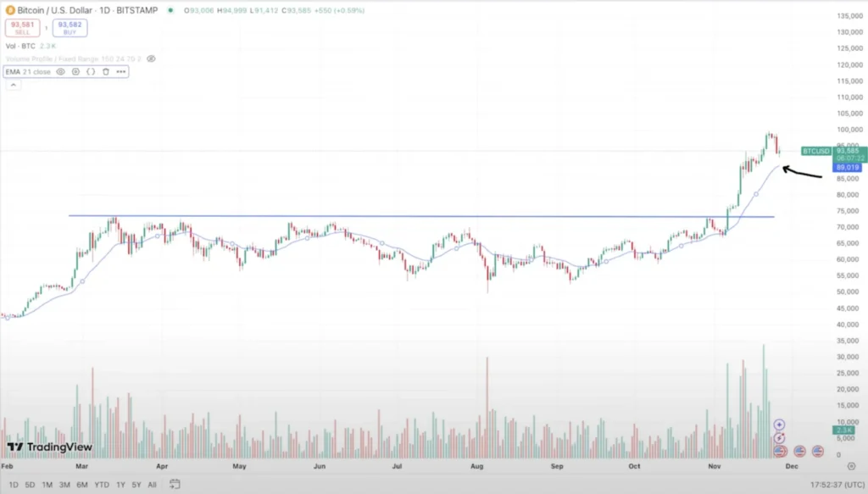
Task: Click the TradingView logo
Action: (x=38, y=447)
